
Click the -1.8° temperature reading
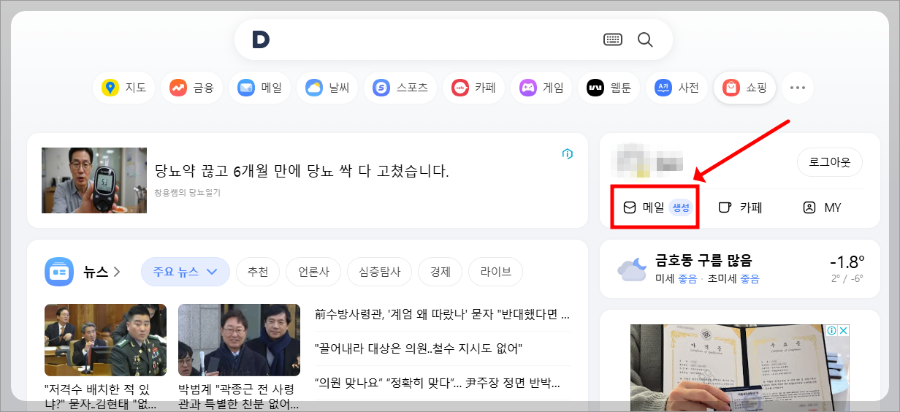click(847, 262)
